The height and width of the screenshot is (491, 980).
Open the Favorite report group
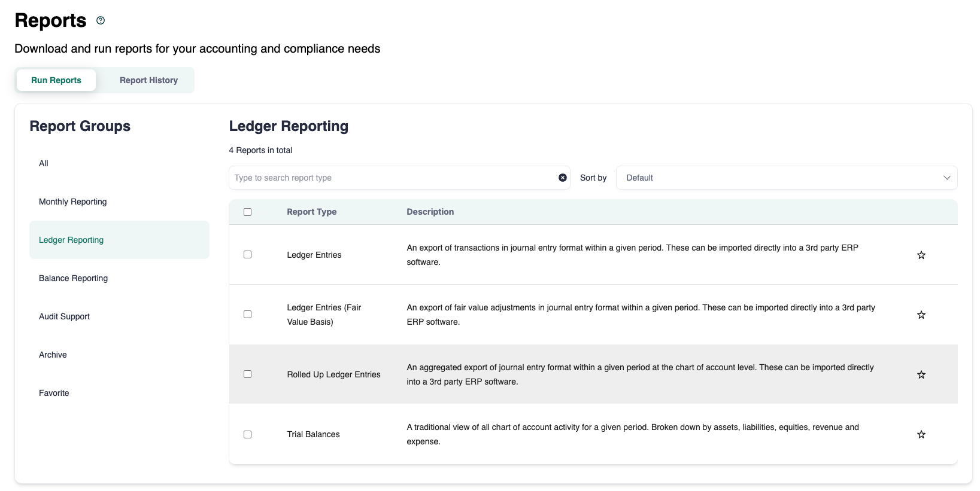pos(54,393)
